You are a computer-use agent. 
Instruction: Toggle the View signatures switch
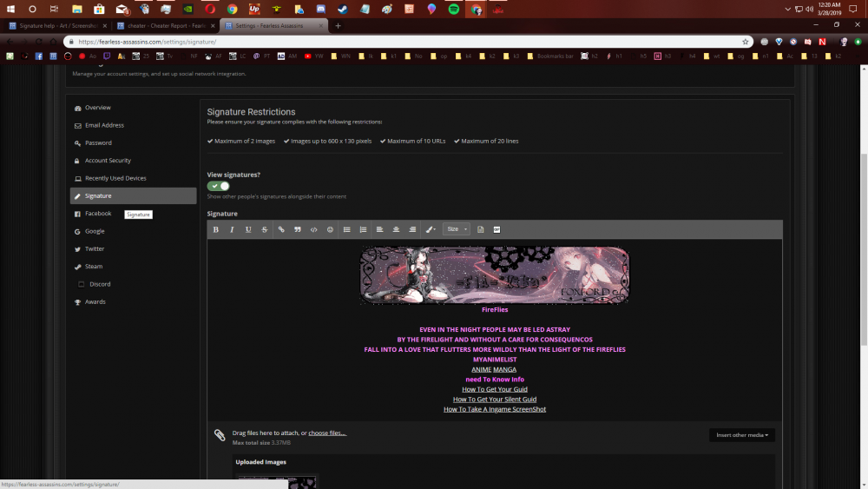[x=218, y=186]
